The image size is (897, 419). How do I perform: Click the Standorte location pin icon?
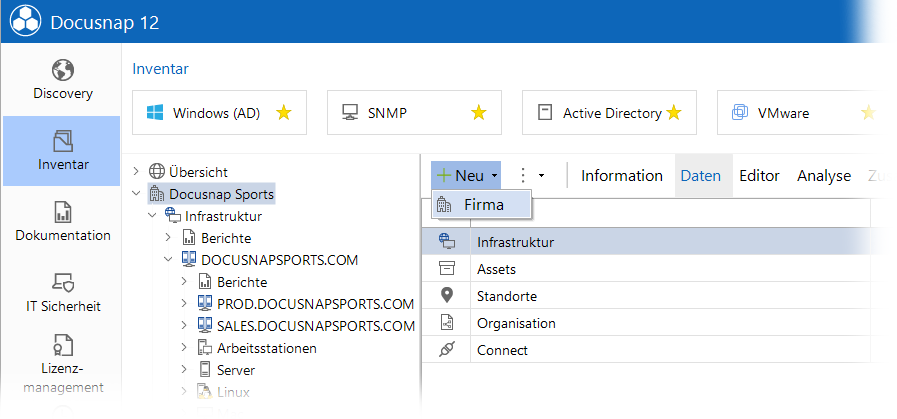[x=446, y=295]
